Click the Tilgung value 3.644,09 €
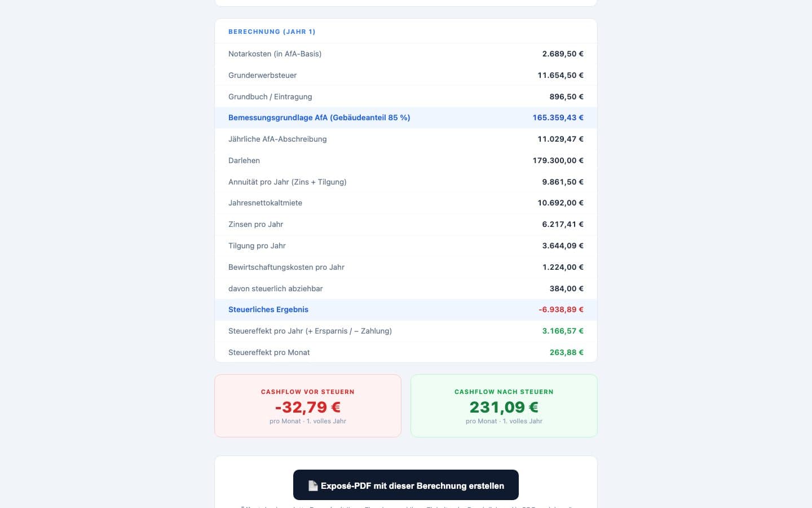The width and height of the screenshot is (812, 508). pos(563,246)
